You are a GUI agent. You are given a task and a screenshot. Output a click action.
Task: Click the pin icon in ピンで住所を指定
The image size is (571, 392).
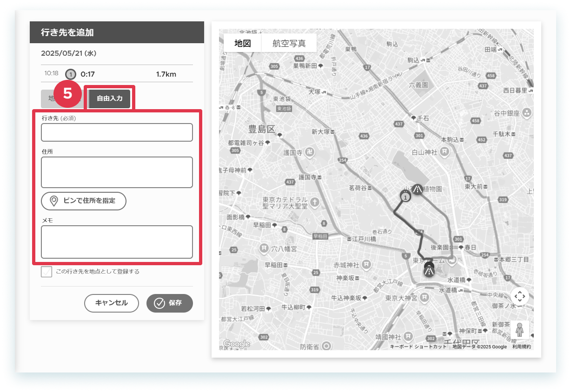point(54,201)
